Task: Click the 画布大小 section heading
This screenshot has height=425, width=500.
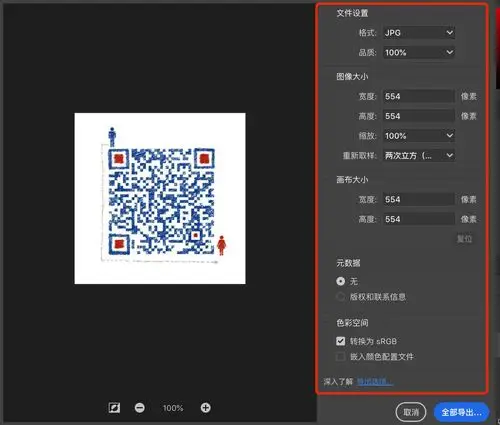Action: 352,180
